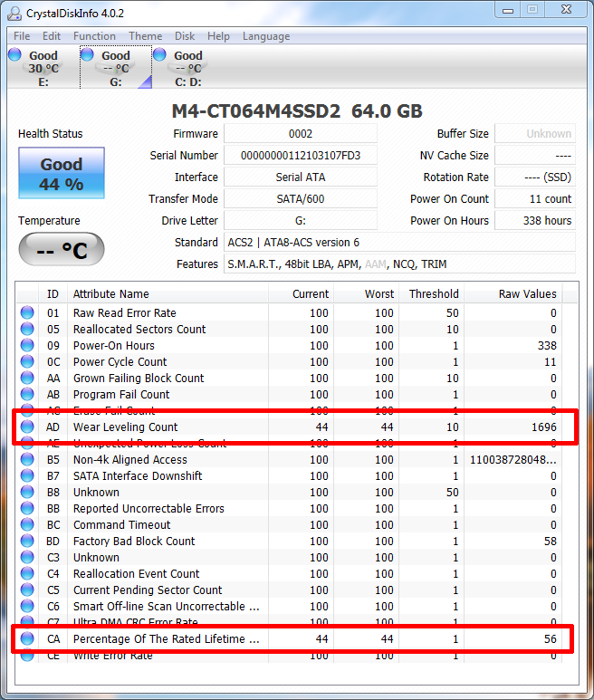Click the Transfer Mode value SATA/600

301,198
